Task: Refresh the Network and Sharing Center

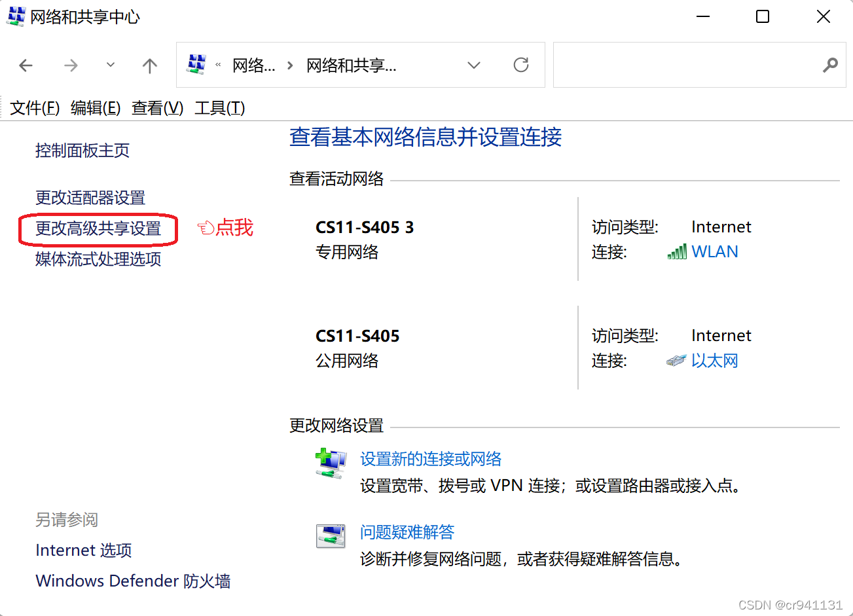Action: [x=521, y=65]
